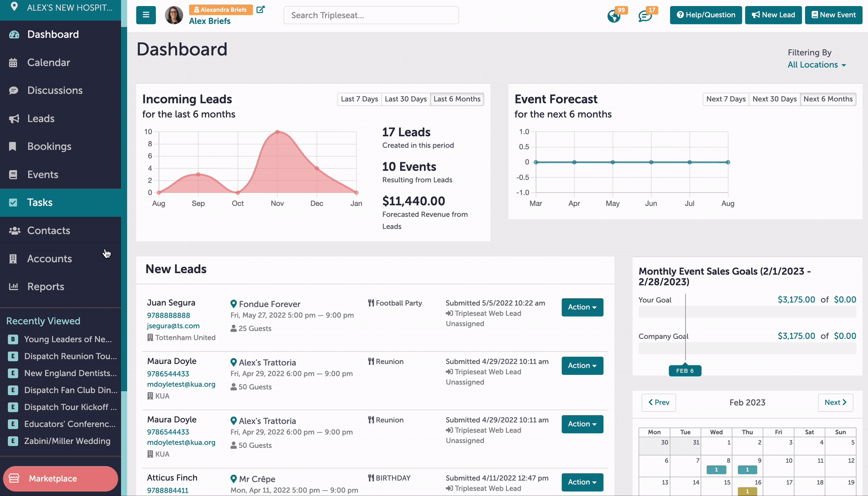Show event forecast for Next 6 Months
This screenshot has height=496, width=868.
(828, 99)
